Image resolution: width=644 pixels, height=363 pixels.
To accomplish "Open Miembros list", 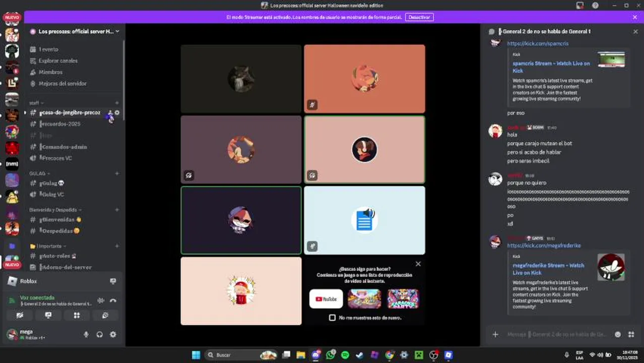I will tap(50, 72).
